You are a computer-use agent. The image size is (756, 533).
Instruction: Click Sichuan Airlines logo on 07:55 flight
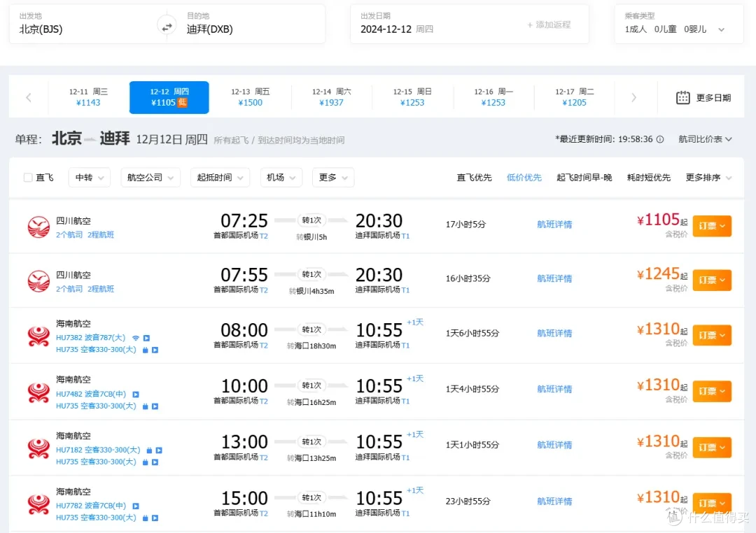(38, 281)
